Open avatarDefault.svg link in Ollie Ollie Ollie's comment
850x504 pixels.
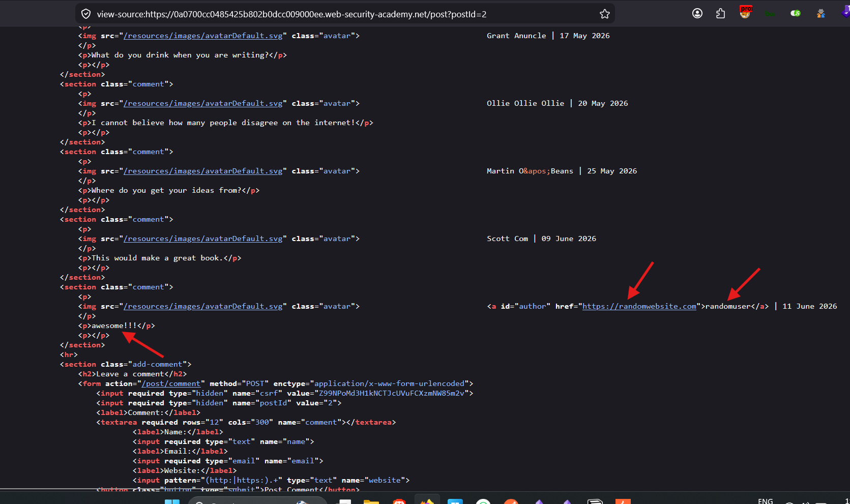coord(203,103)
